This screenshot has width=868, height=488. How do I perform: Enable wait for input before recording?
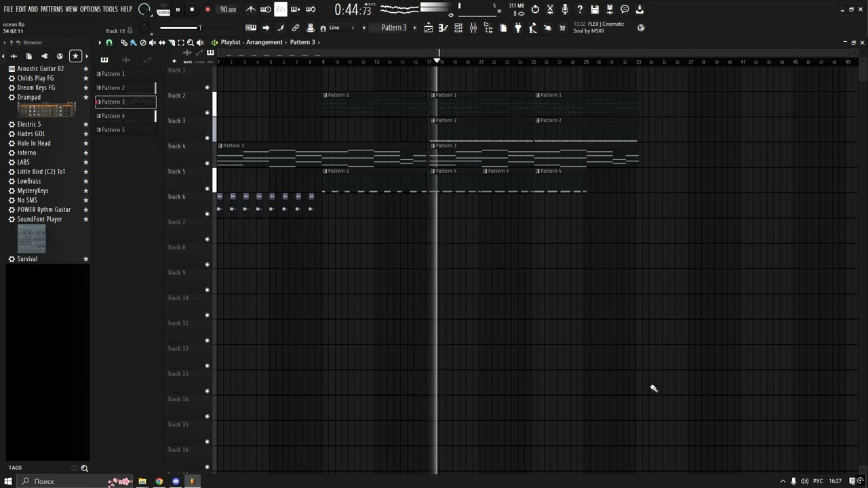coord(265,9)
